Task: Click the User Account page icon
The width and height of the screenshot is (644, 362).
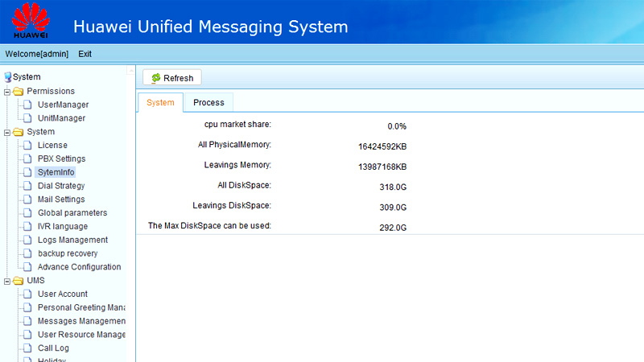Action: [x=27, y=294]
